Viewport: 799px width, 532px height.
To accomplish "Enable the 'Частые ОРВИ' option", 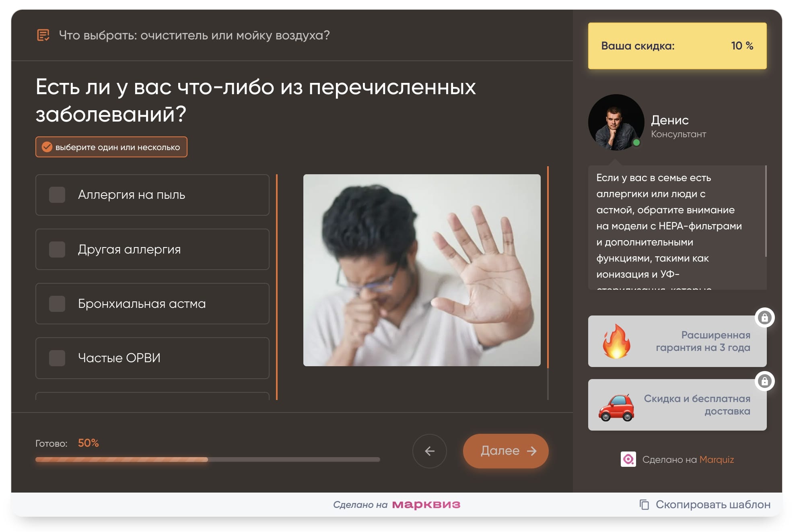I will tap(56, 358).
